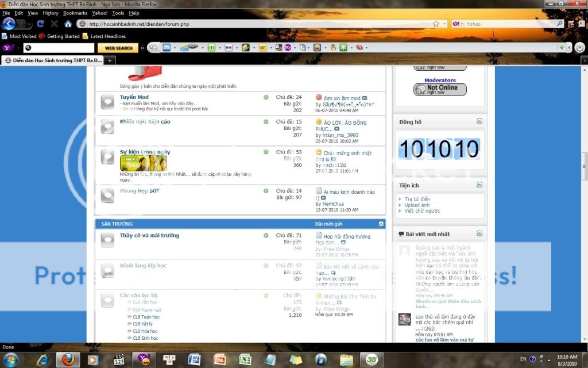
Task: Open the Bookmarks menu
Action: [75, 13]
